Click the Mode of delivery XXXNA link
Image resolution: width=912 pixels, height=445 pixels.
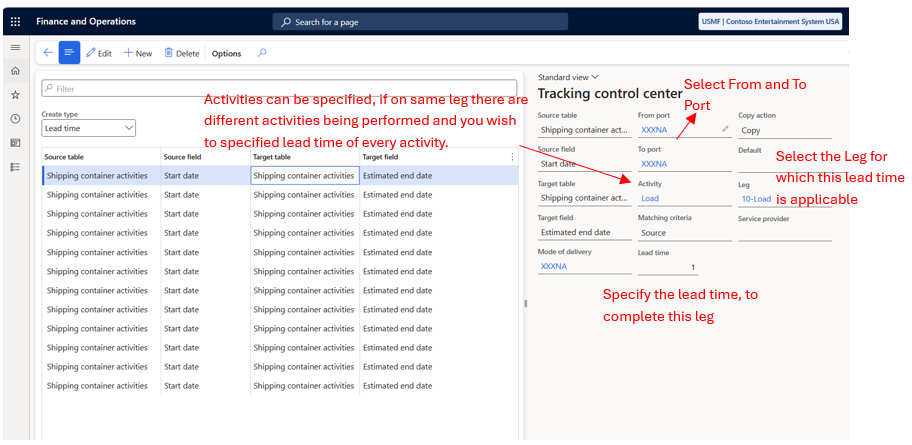(x=554, y=266)
